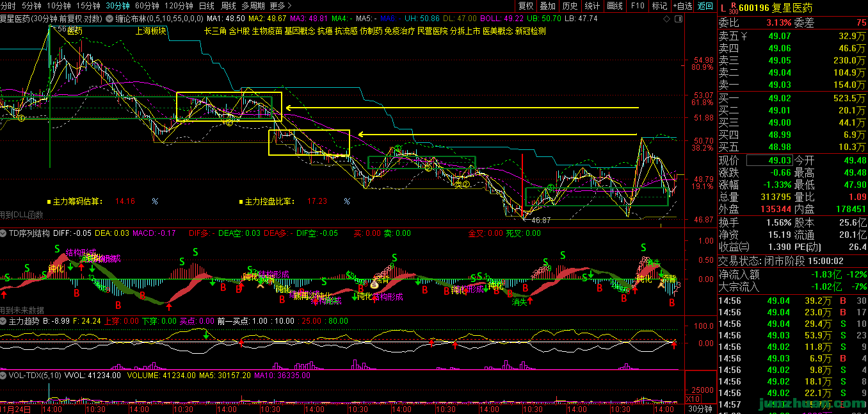868x414 pixels.
Task: Select the 30分钟 period tab
Action: pyautogui.click(x=117, y=6)
